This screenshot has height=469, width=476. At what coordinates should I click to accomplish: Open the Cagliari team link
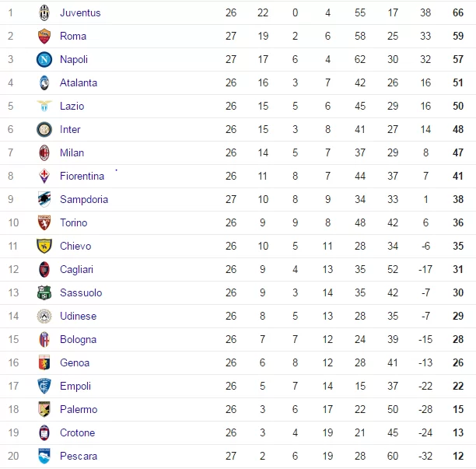pyautogui.click(x=77, y=269)
